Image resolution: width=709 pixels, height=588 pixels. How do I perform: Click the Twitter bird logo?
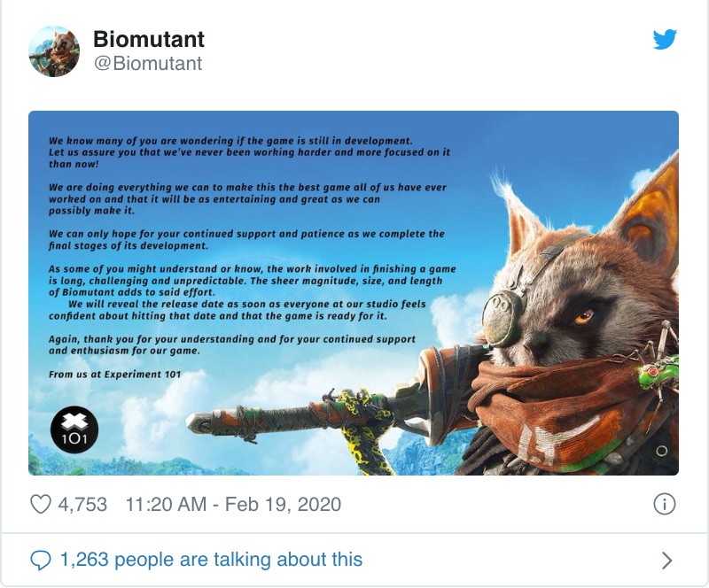point(665,40)
